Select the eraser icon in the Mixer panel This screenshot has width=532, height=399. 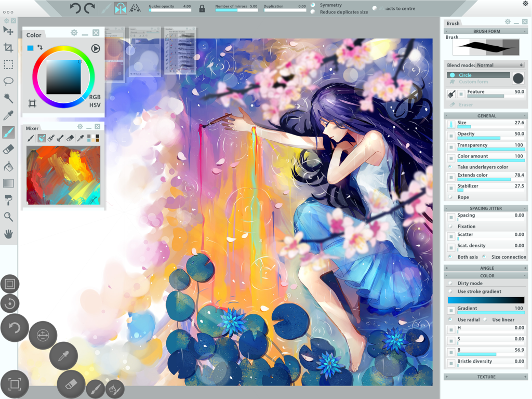point(70,138)
